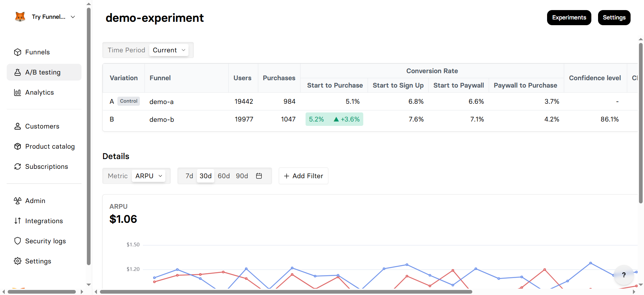Open the help question mark button

click(x=624, y=275)
